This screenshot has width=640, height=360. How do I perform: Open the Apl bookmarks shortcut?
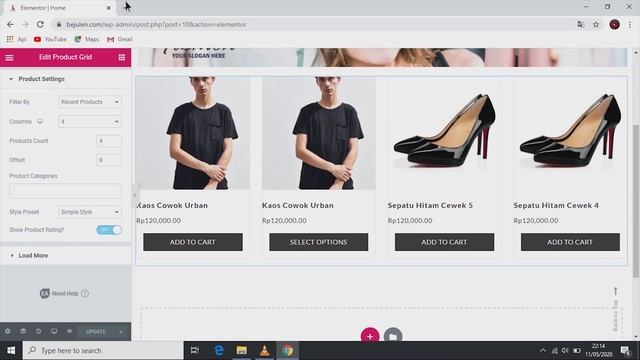[16, 39]
